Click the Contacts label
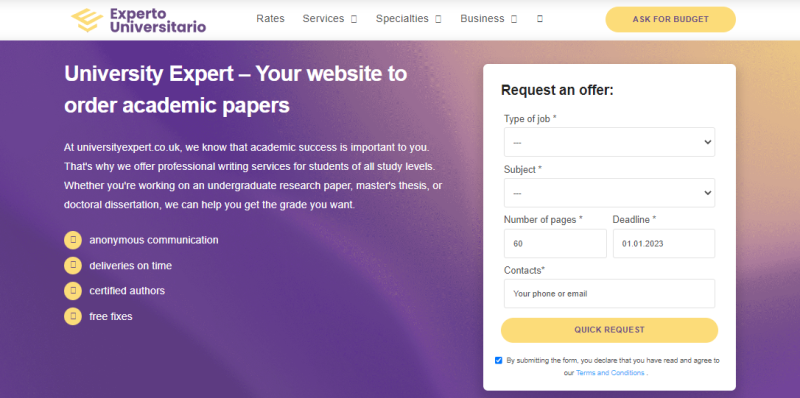This screenshot has height=398, width=800. coord(524,270)
